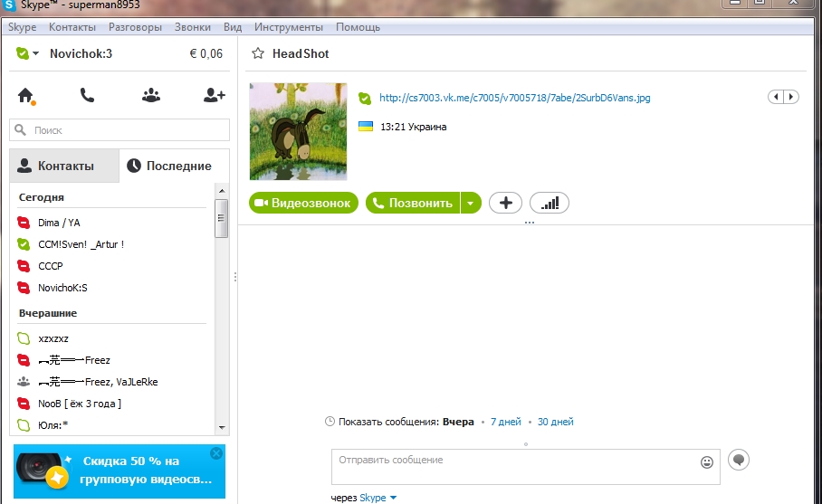The image size is (822, 504).
Task: Open the Помощь menu
Action: [x=358, y=27]
